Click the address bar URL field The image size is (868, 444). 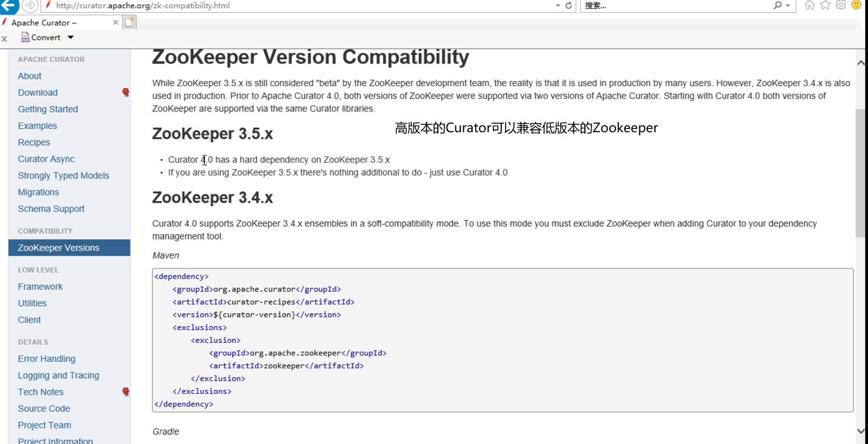(297, 6)
